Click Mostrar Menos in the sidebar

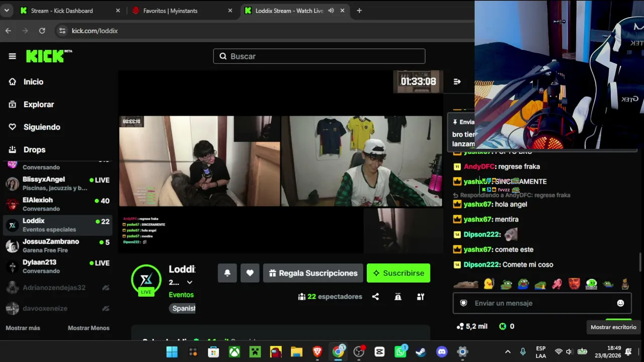[x=89, y=328]
